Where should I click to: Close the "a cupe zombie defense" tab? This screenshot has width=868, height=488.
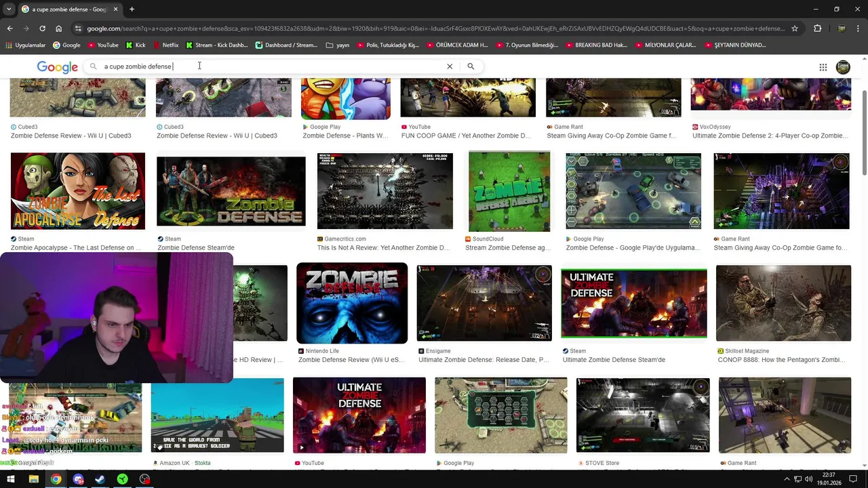tap(115, 9)
